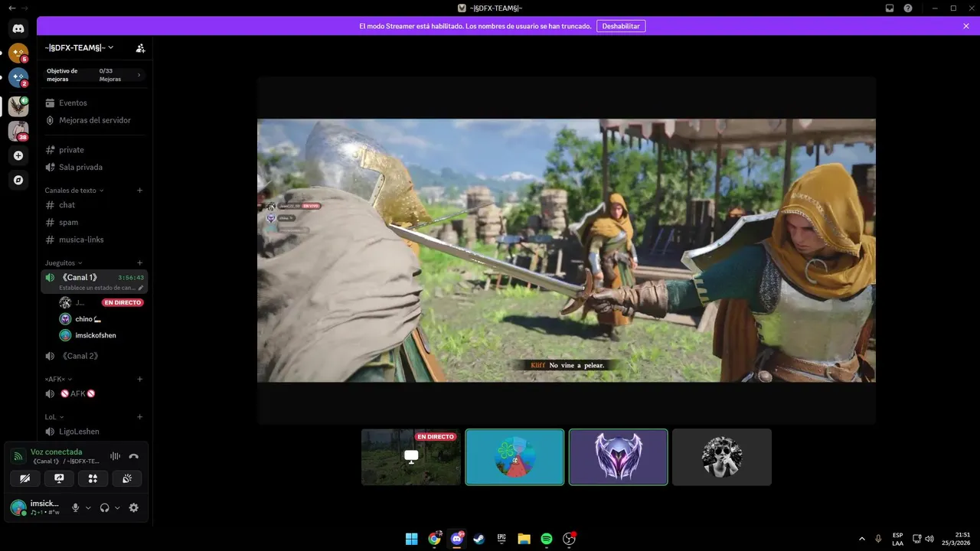
Task: Open the inbox icon in title bar
Action: click(890, 8)
